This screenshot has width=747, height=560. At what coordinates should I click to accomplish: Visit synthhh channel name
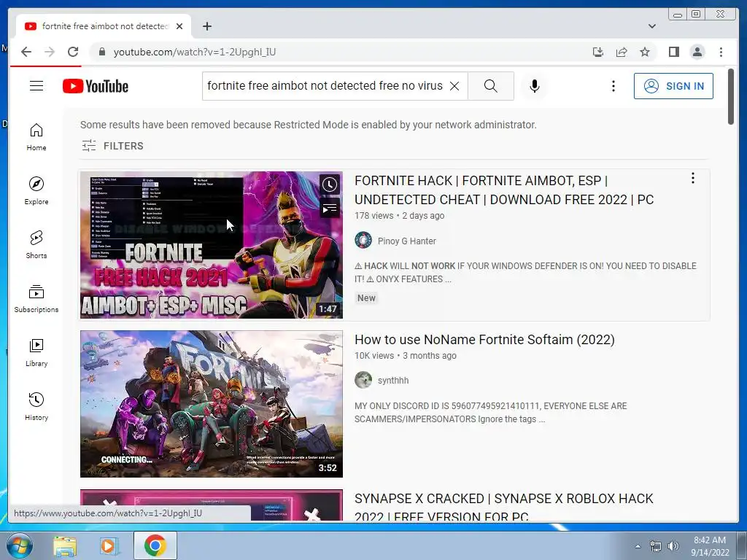click(x=393, y=381)
